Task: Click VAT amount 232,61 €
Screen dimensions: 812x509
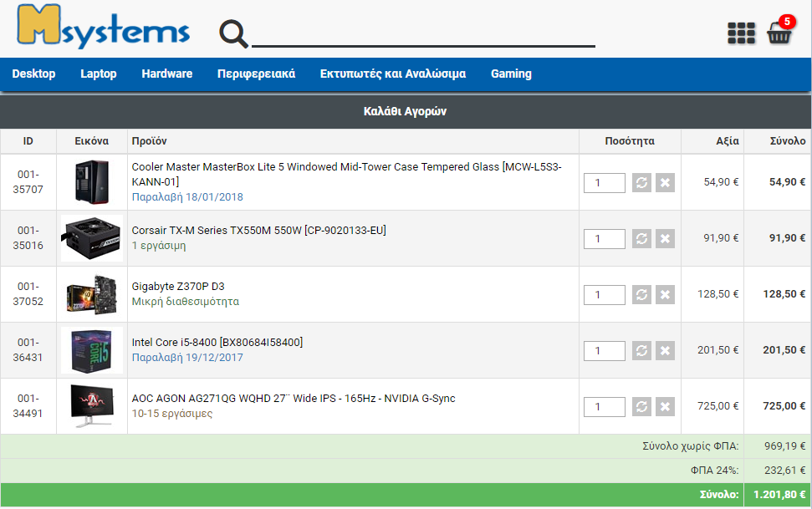Action: click(x=784, y=471)
